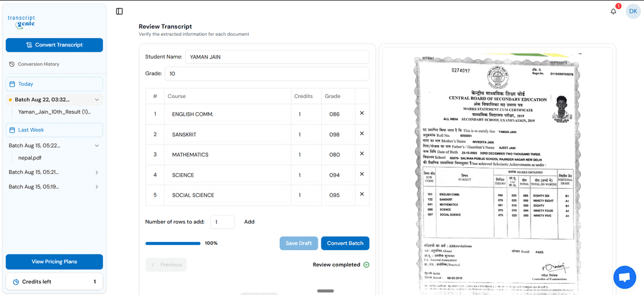Click the Course column header
This screenshot has height=295, width=644.
(x=177, y=96)
